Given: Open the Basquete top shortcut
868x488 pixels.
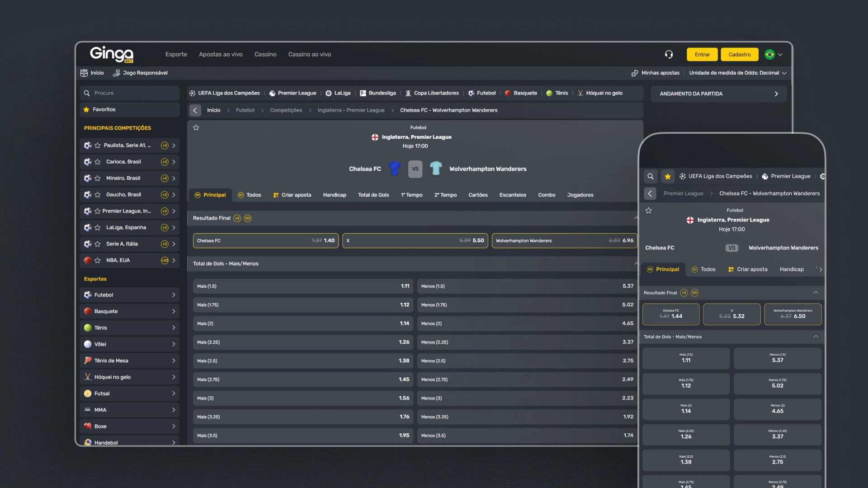Looking at the screenshot, I should tap(521, 93).
